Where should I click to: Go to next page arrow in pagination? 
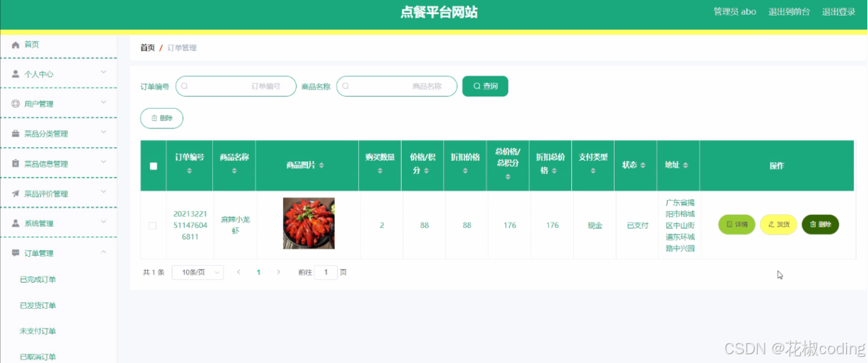tap(279, 272)
